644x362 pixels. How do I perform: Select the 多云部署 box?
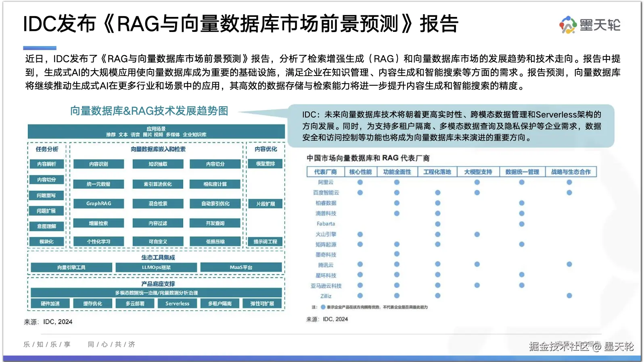pos(135,303)
